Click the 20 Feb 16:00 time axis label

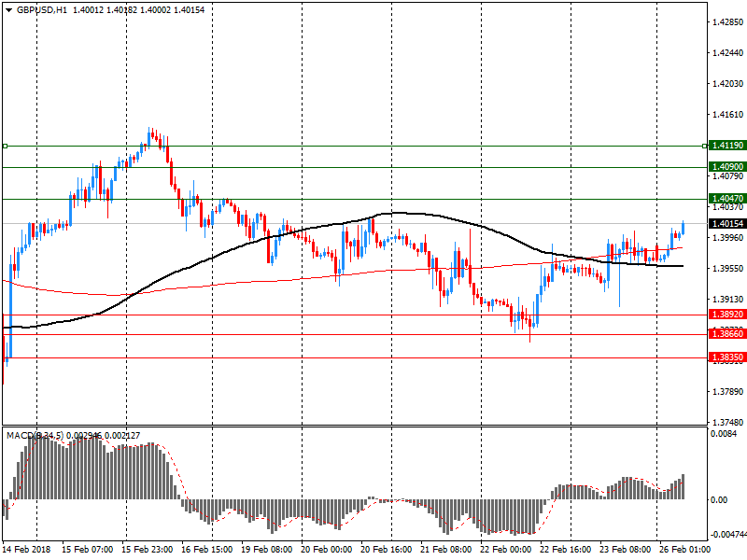[387, 550]
